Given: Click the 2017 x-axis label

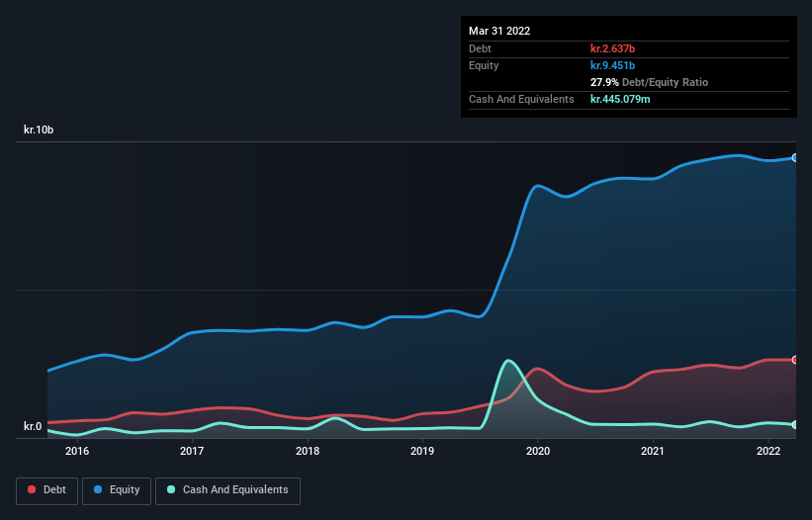Looking at the screenshot, I should tap(192, 451).
